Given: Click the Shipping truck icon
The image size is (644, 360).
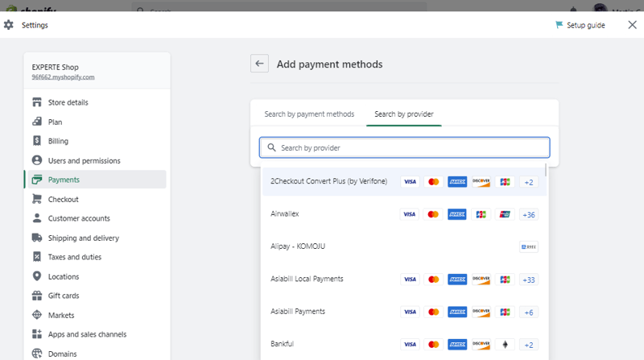Looking at the screenshot, I should click(37, 238).
